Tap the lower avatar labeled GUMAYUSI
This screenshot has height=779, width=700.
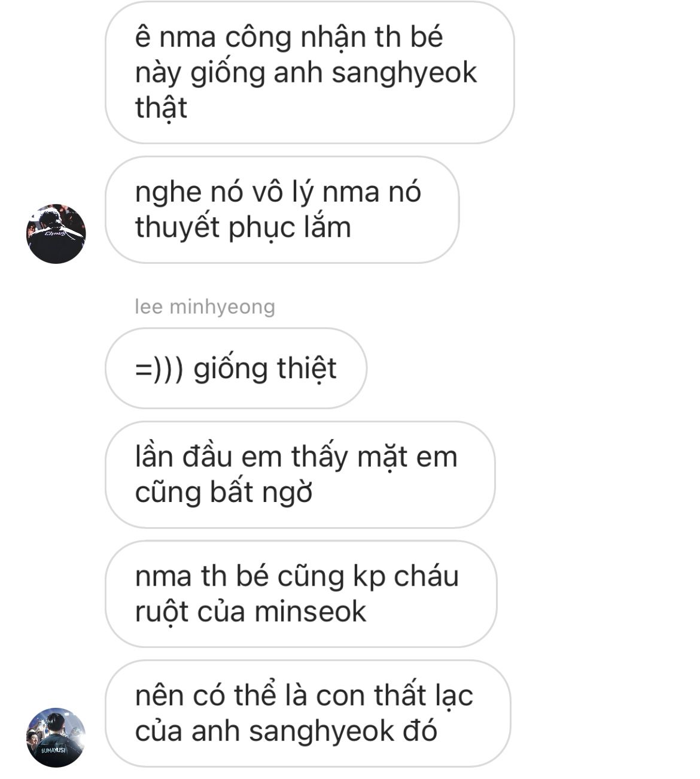56,737
